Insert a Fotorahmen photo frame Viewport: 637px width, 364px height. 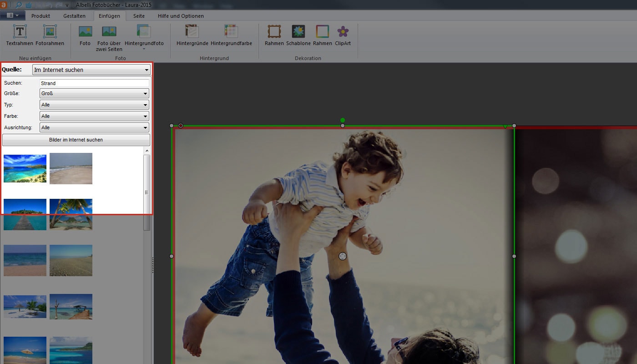(50, 32)
